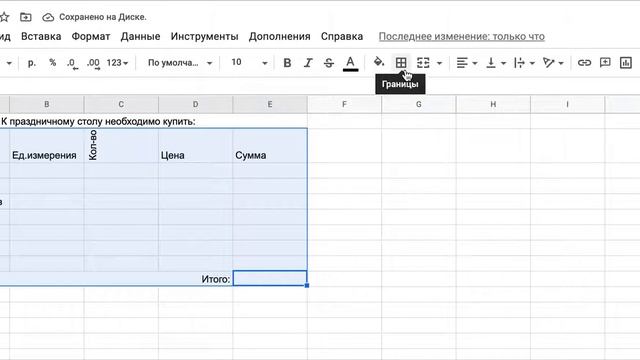Format selection as percent
Image resolution: width=640 pixels, height=360 pixels.
(x=52, y=63)
